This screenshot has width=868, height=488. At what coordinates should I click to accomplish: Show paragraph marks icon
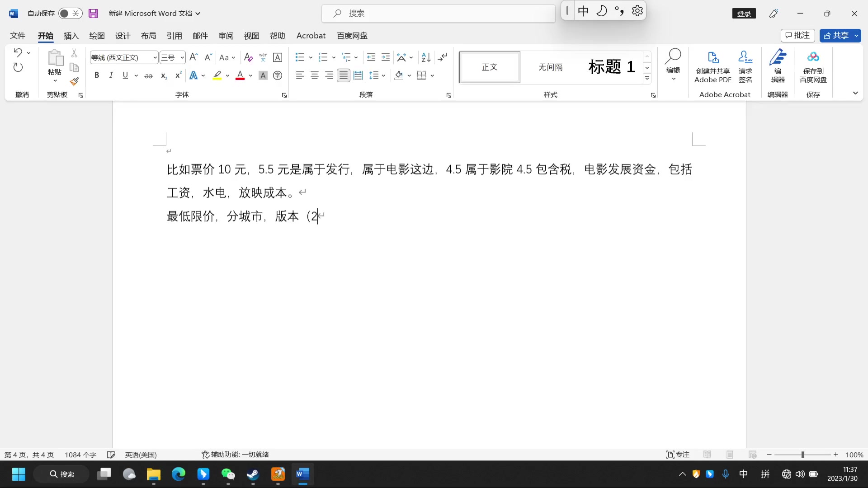click(x=443, y=57)
